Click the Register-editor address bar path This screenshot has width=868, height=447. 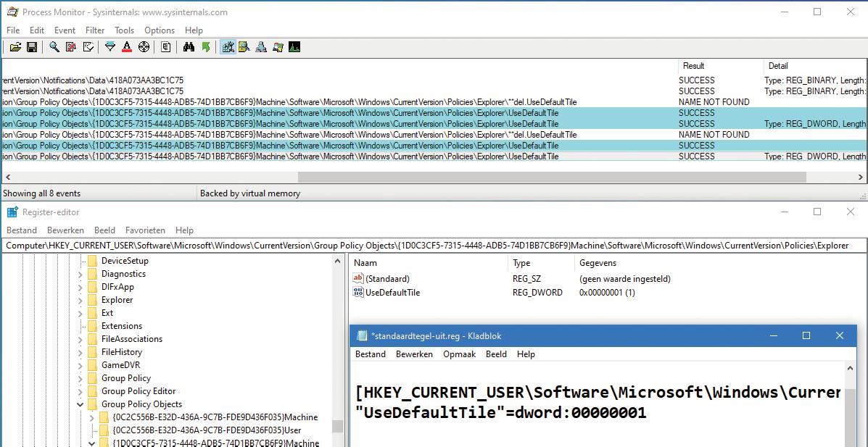[434, 246]
